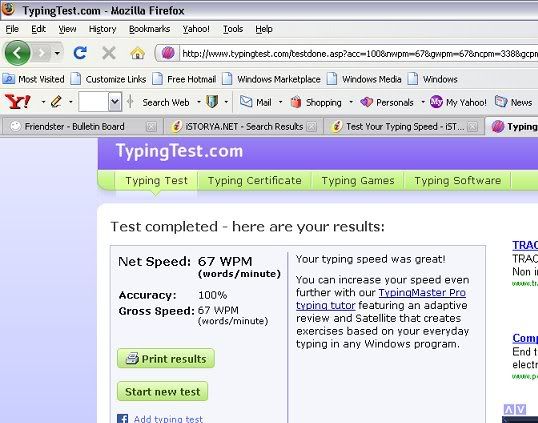The width and height of the screenshot is (538, 423).
Task: Open the back/forward history dropdown arrow
Action: pyautogui.click(x=57, y=53)
